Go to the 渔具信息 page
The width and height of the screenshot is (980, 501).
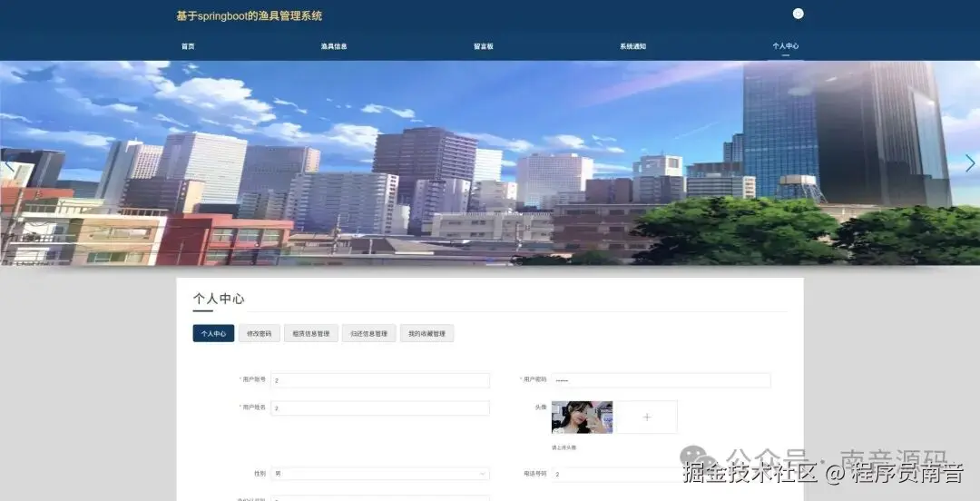click(334, 46)
